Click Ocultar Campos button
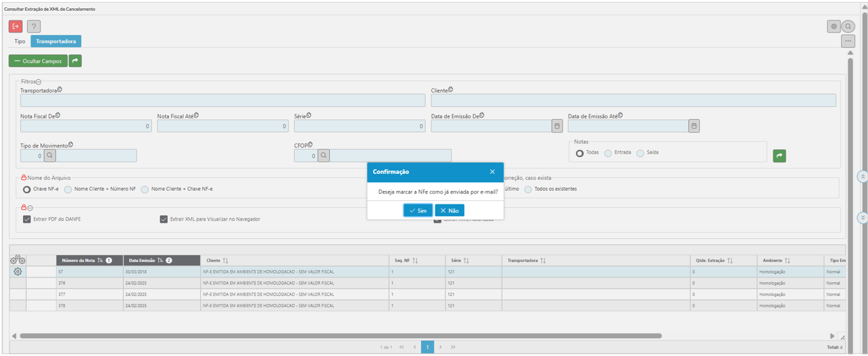 [38, 61]
